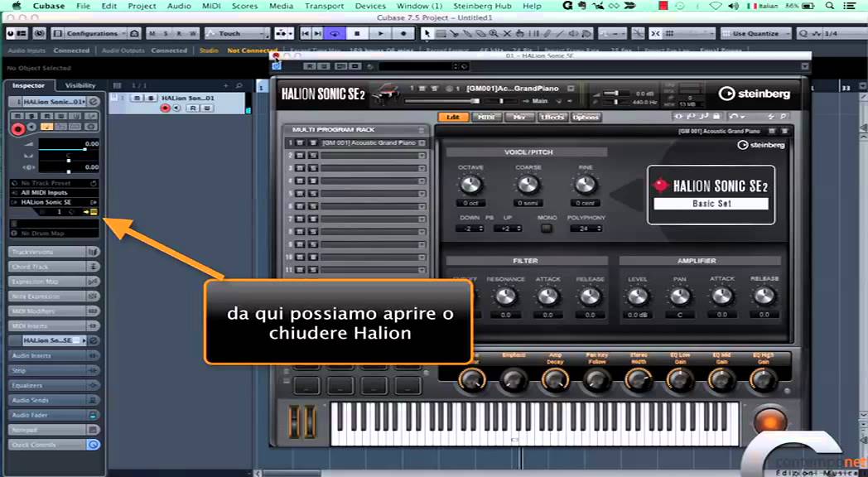This screenshot has width=868, height=477.
Task: Toggle Read automation on HALion track
Action: pyautogui.click(x=194, y=108)
